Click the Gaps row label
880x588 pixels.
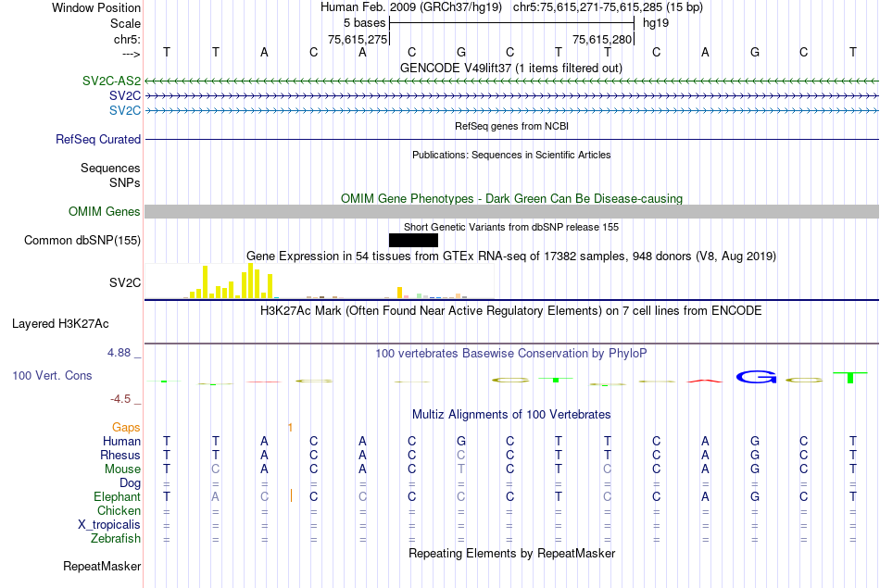pos(126,428)
